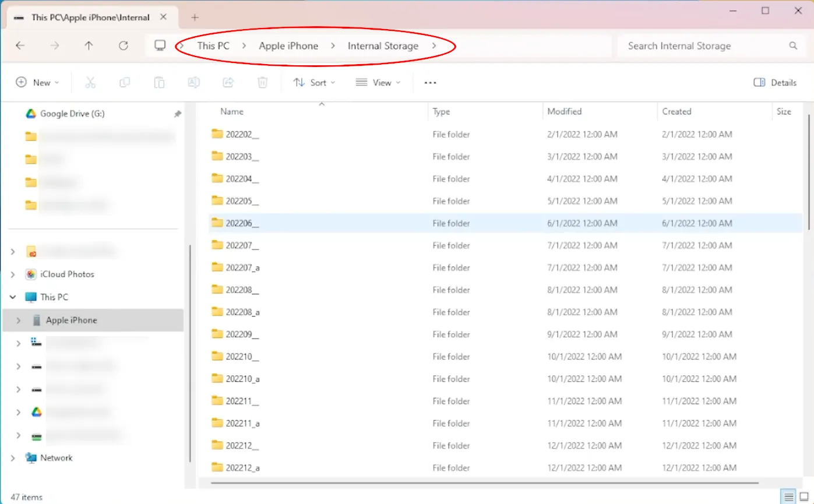
Task: Click the Paste clipboard icon
Action: pos(159,83)
